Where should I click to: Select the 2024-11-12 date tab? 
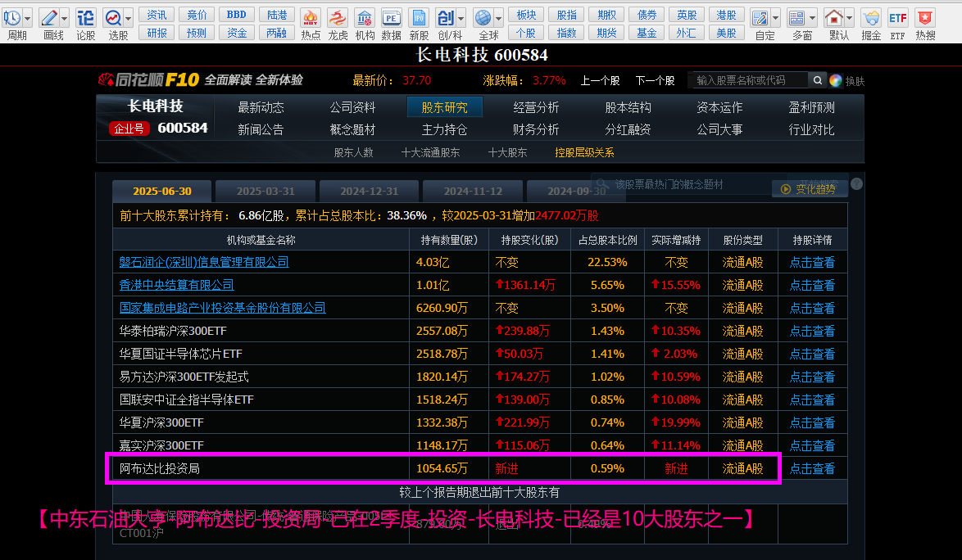473,191
